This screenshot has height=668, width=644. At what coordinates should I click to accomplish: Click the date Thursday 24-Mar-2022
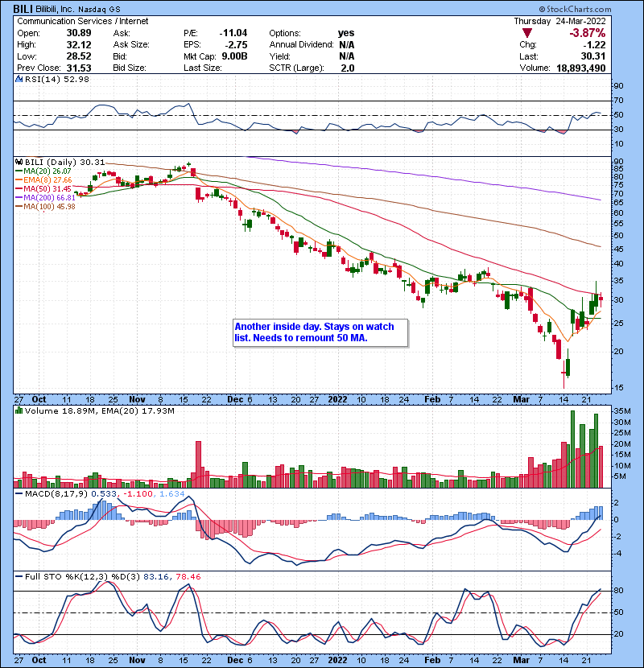pyautogui.click(x=559, y=21)
